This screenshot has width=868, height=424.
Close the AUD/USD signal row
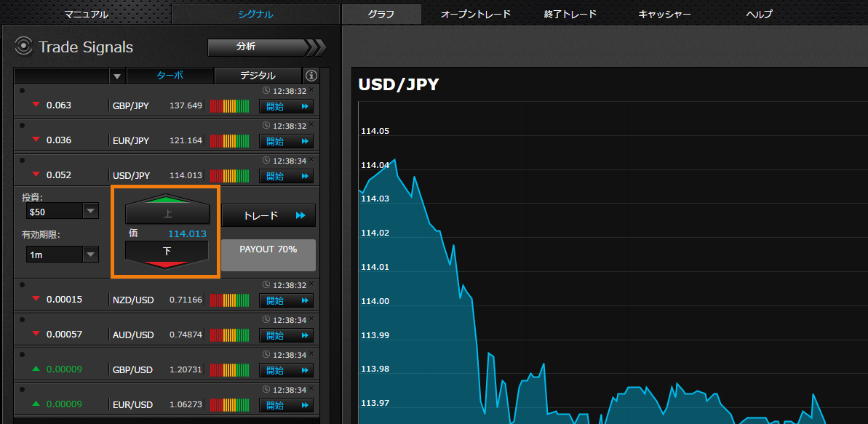click(311, 319)
